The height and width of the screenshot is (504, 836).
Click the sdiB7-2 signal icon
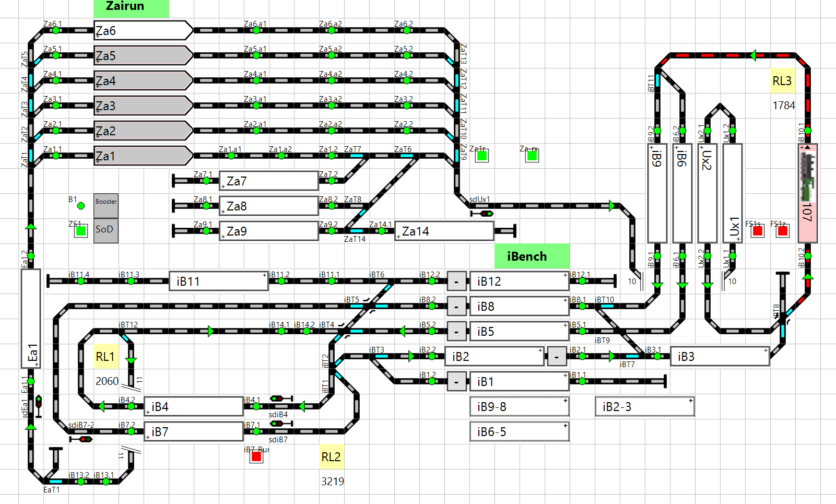[x=81, y=439]
